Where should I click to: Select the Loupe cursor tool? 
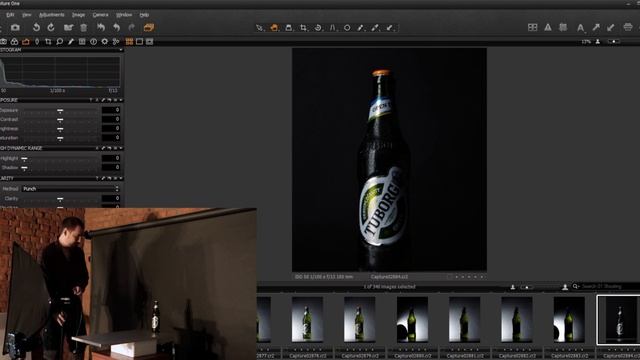tap(289, 28)
